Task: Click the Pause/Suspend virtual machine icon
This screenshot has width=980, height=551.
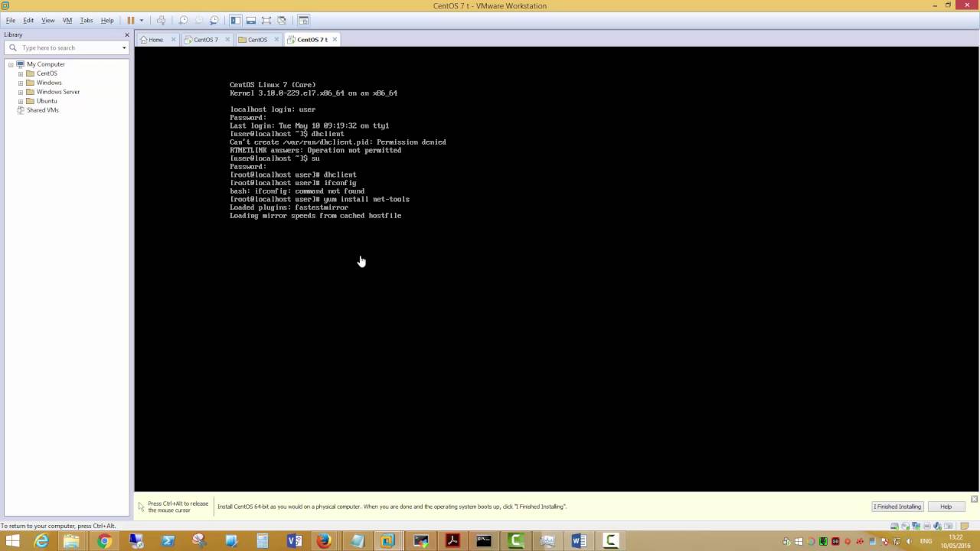Action: pos(131,21)
